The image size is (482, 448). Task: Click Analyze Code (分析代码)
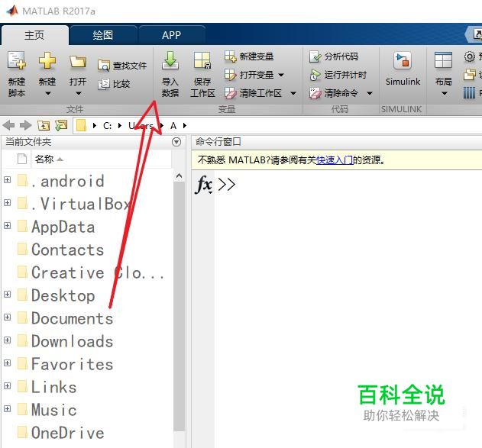tap(334, 56)
